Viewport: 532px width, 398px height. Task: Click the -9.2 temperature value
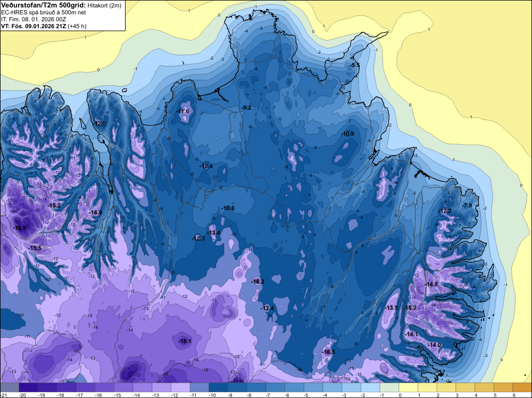coord(246,107)
